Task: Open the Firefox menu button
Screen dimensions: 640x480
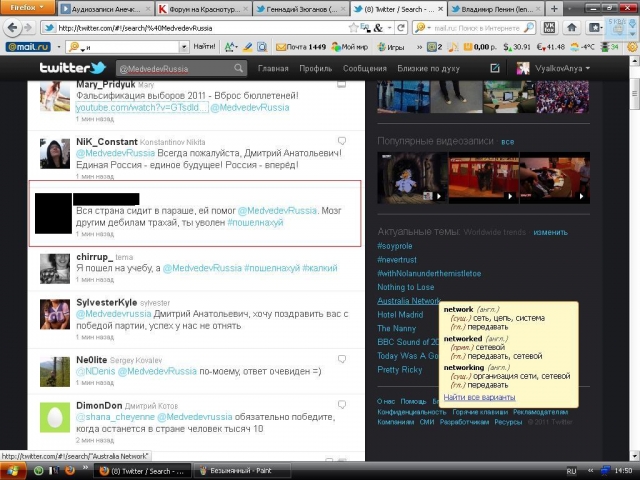Action: [x=27, y=7]
